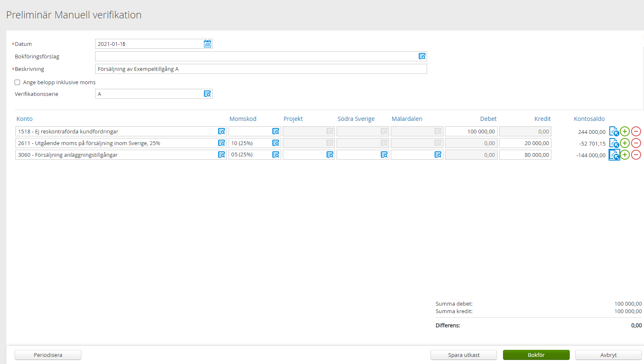644x364 pixels.
Task: Click Kredit amount field on row 3060
Action: (x=525, y=155)
